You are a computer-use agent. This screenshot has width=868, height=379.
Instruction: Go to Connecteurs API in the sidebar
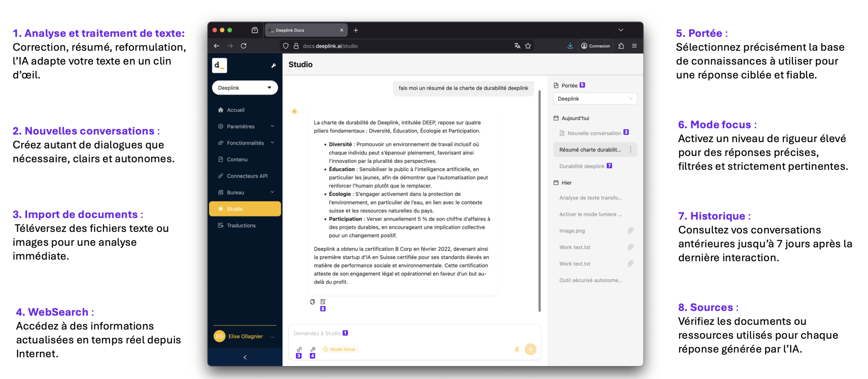[x=246, y=176]
